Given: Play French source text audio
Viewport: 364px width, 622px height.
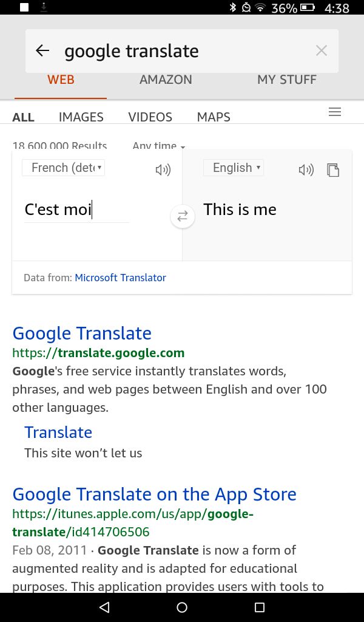Looking at the screenshot, I should [163, 170].
